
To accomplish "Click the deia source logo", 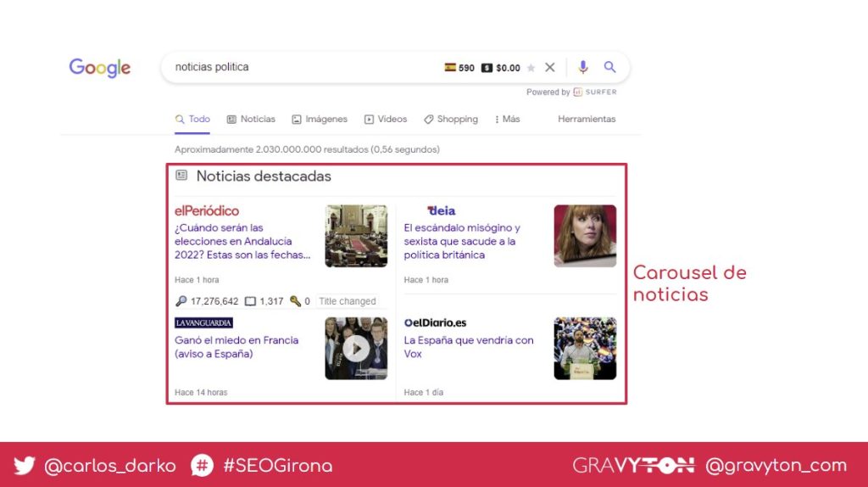I will (441, 210).
